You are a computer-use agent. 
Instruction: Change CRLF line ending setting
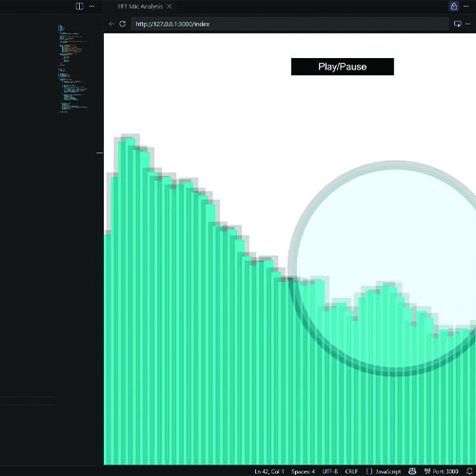pos(351,471)
